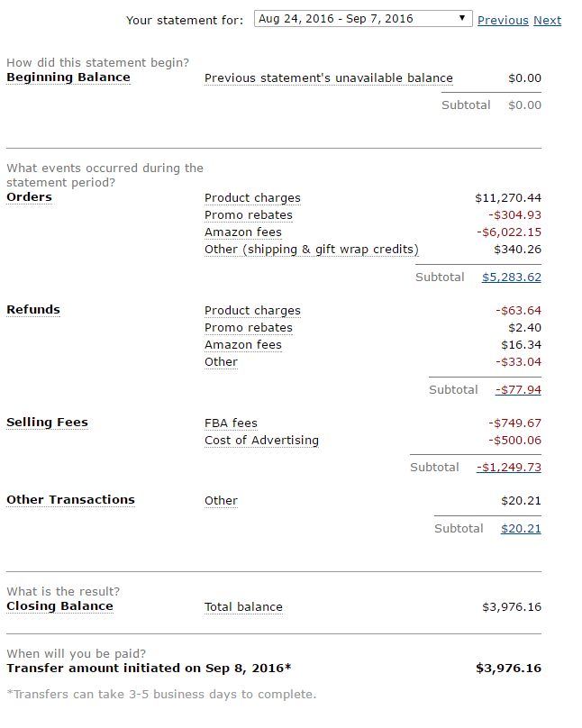Click the Selling Fees section heading
Screen dimensions: 582x728
[x=47, y=423]
